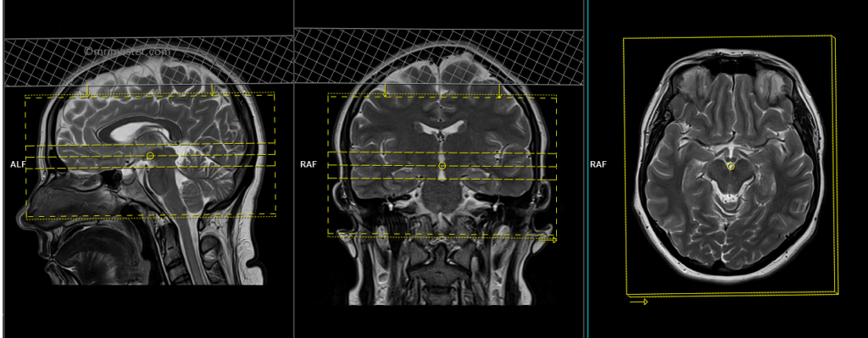Select the center circle on the axial brainstem
This screenshot has width=868, height=338.
tap(731, 166)
